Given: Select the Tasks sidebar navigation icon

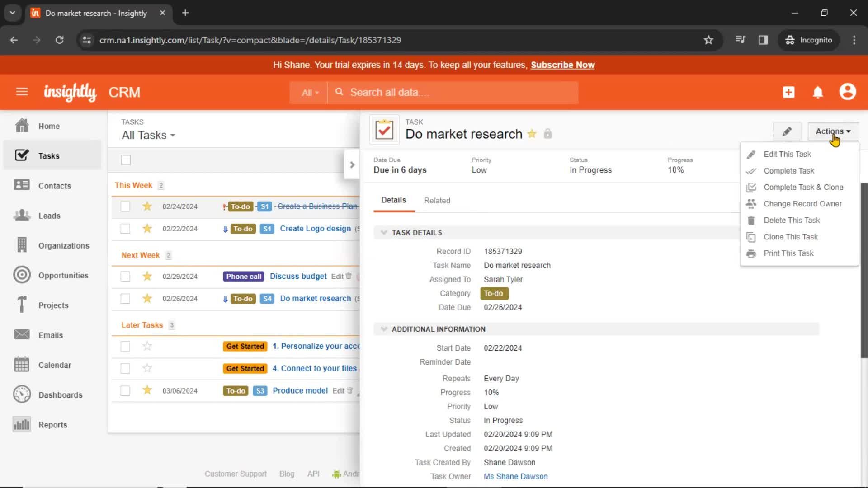Looking at the screenshot, I should pos(21,155).
